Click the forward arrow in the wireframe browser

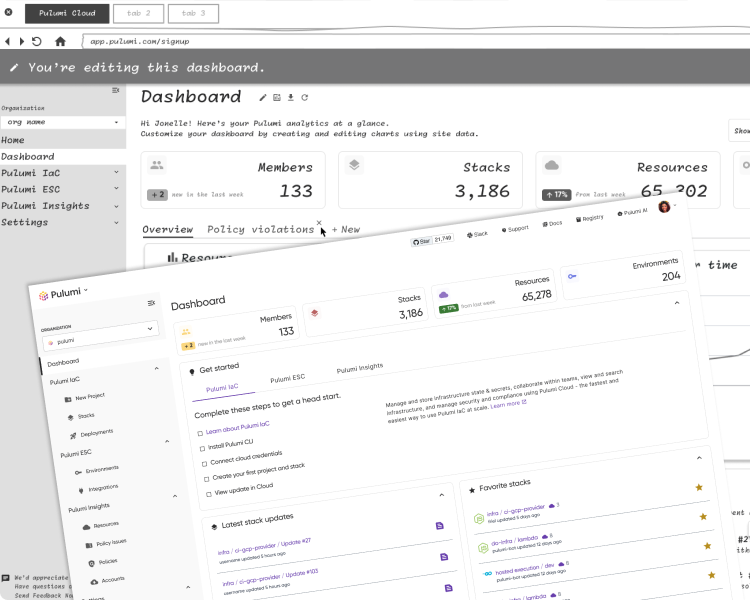(22, 41)
